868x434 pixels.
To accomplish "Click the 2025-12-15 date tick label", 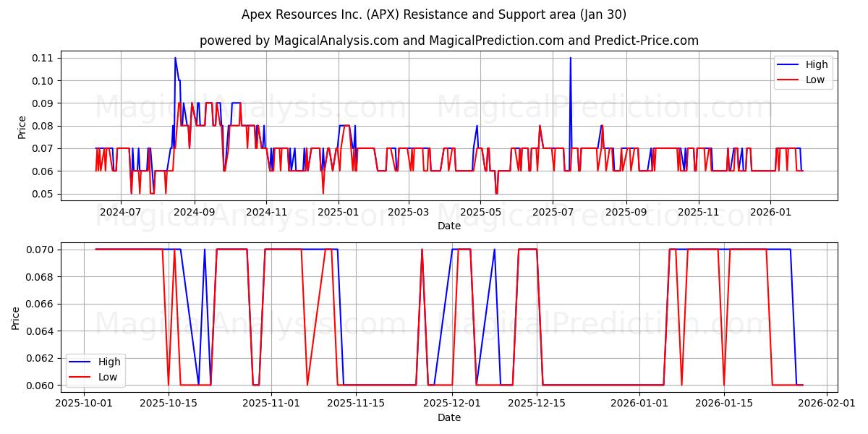I will coord(536,404).
